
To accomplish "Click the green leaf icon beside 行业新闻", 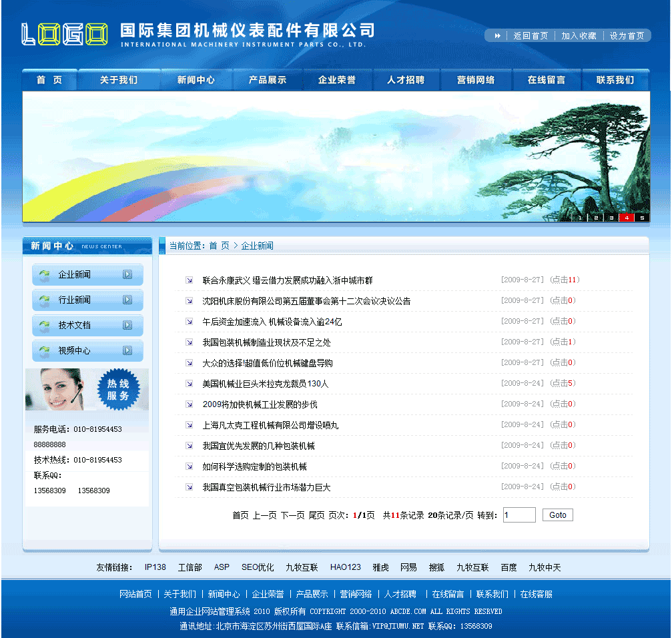I will pos(44,300).
